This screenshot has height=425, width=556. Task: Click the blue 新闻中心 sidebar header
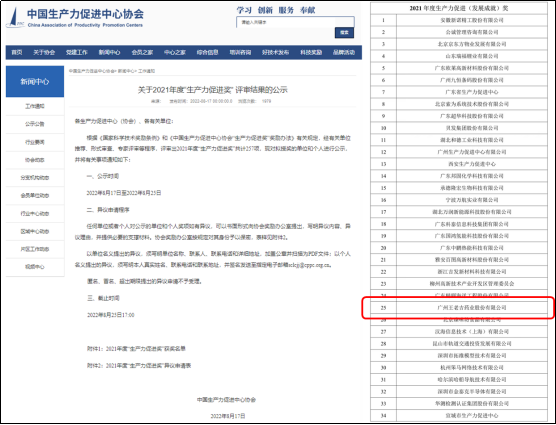[35, 82]
